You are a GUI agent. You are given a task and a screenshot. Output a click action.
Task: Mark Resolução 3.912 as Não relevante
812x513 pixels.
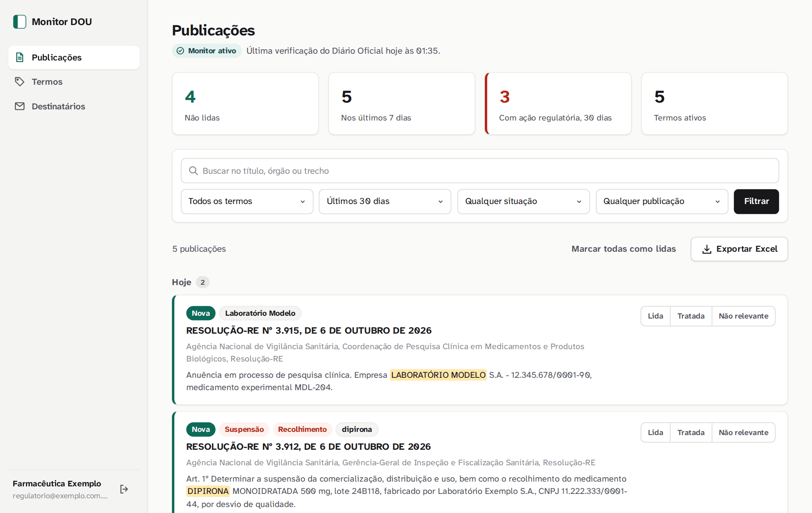tap(743, 432)
